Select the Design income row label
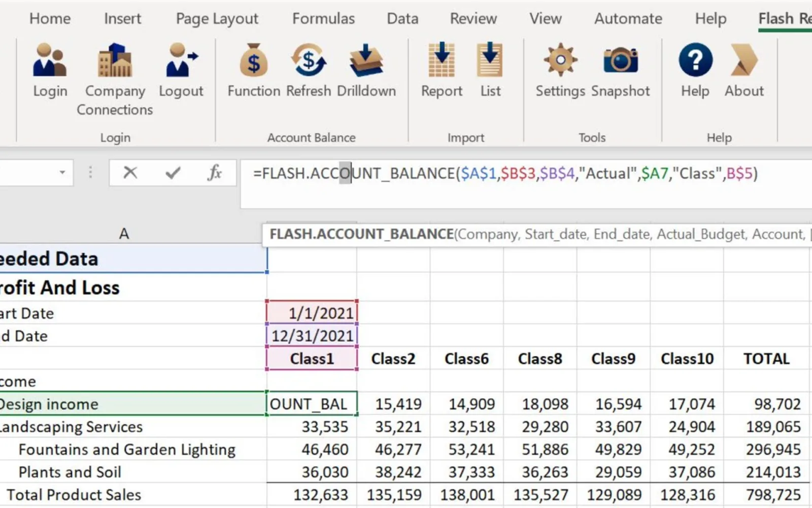Image resolution: width=812 pixels, height=508 pixels. click(x=133, y=404)
